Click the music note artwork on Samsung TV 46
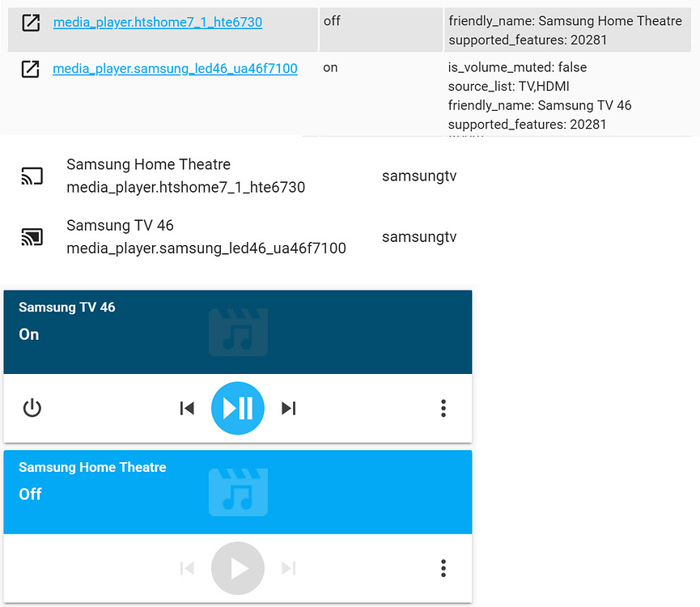 (238, 331)
